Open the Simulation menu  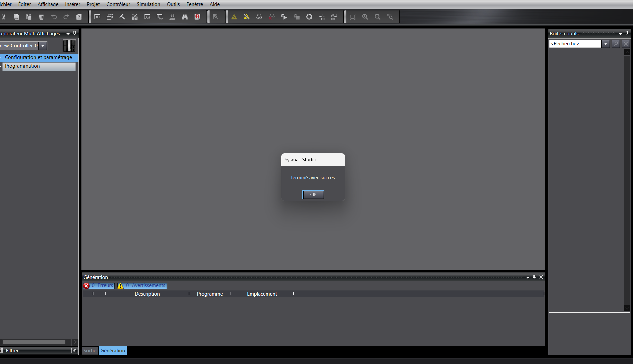[148, 4]
